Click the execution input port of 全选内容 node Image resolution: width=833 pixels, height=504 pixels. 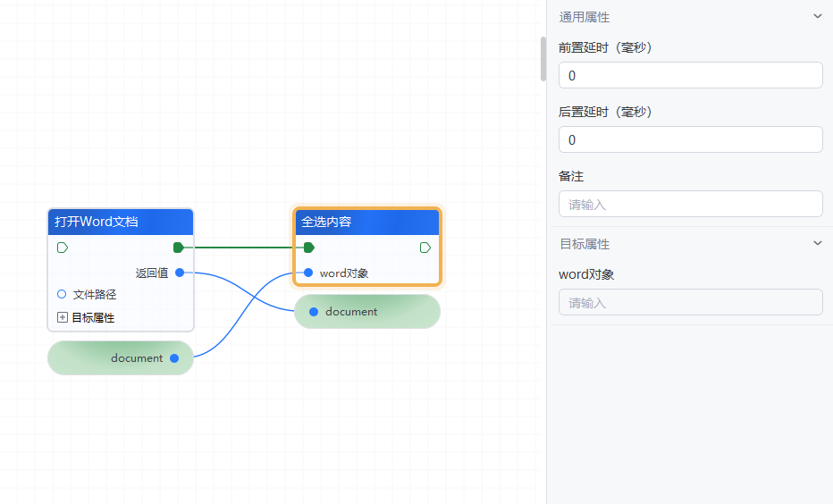pyautogui.click(x=308, y=248)
